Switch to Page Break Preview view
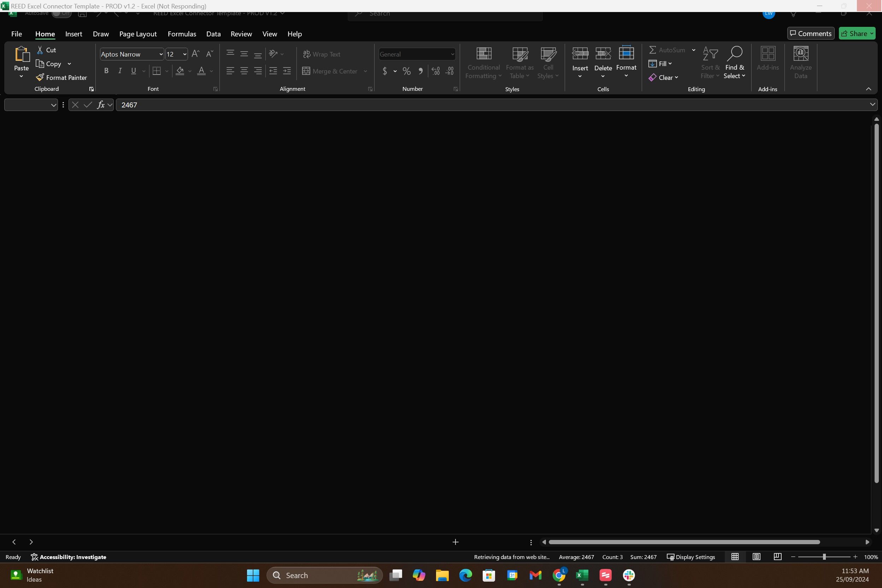Viewport: 882px width, 588px height. pos(777,557)
